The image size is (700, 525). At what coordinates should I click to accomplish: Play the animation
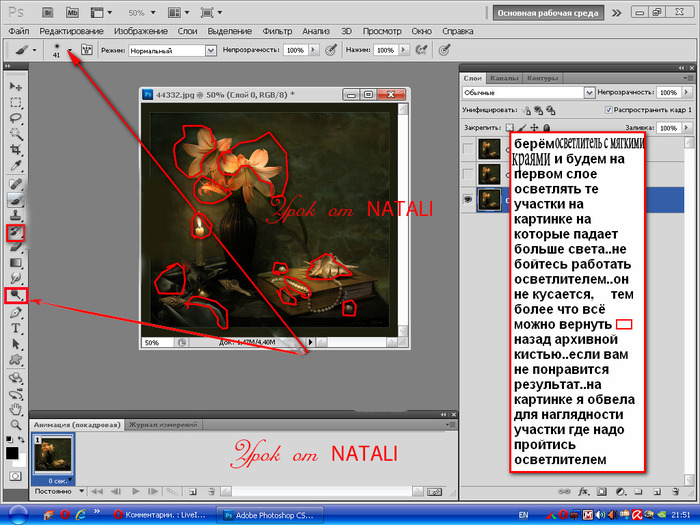point(136,492)
